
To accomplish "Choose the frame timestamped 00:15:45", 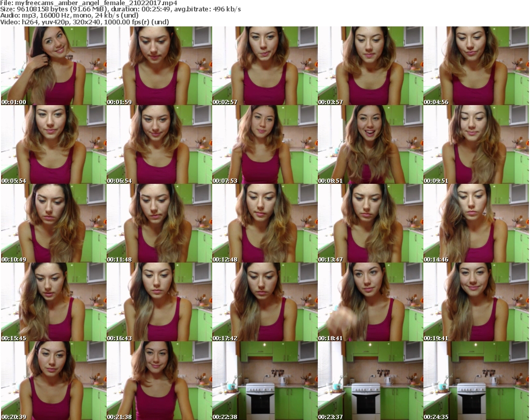I will click(x=53, y=302).
